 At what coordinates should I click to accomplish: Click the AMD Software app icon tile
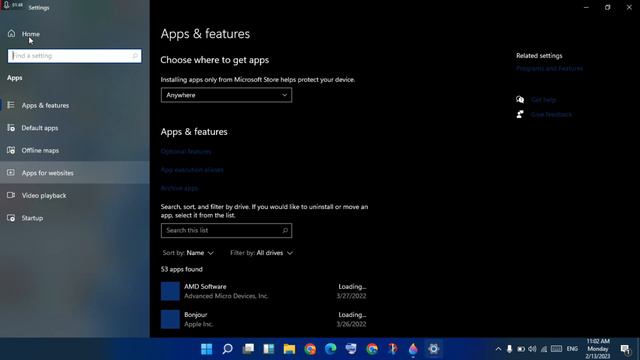click(170, 291)
